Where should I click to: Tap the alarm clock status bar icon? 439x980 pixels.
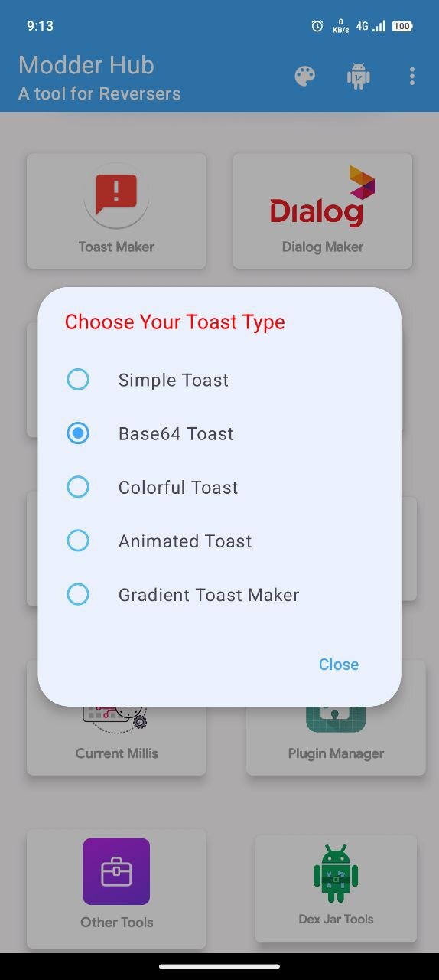(317, 26)
